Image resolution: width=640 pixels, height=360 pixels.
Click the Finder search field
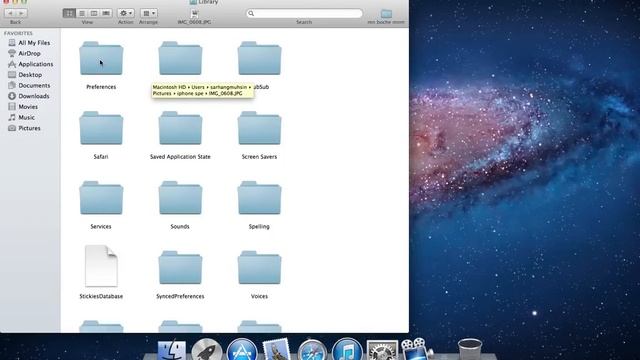(304, 13)
